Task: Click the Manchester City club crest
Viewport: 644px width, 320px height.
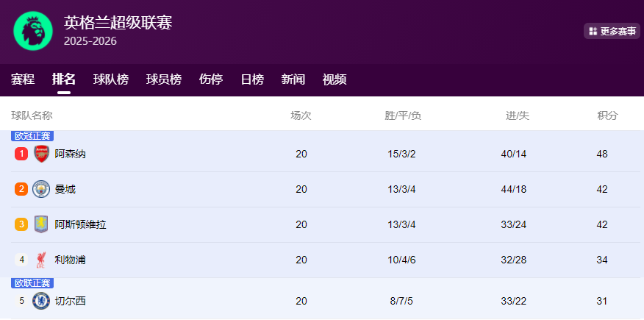Action: tap(41, 189)
